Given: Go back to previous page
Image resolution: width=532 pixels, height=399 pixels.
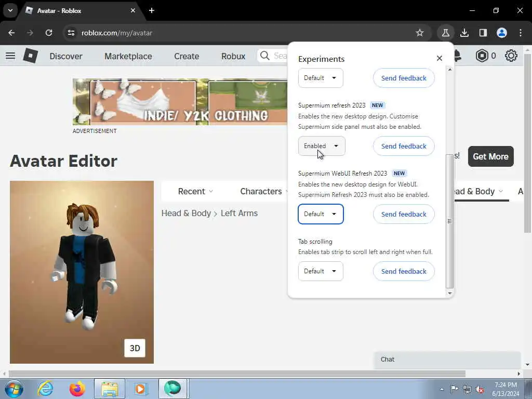Looking at the screenshot, I should pyautogui.click(x=11, y=33).
